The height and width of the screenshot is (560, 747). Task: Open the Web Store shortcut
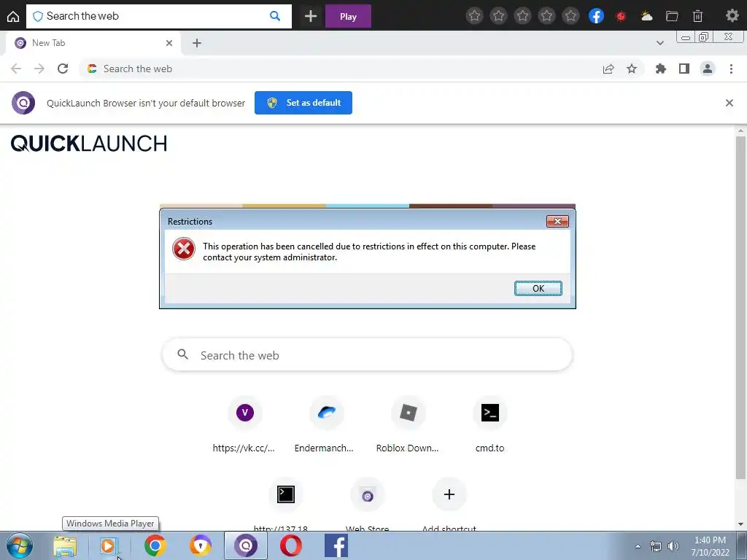tap(368, 505)
